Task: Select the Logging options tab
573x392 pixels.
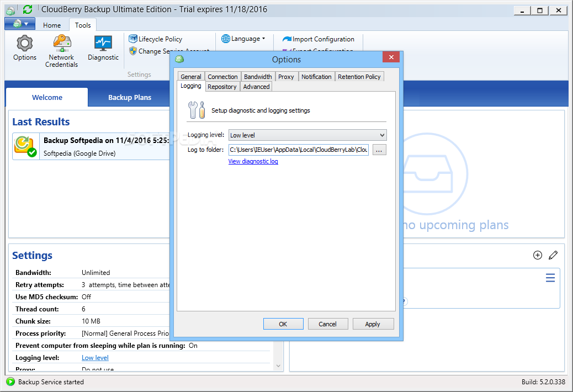Action: click(x=191, y=86)
